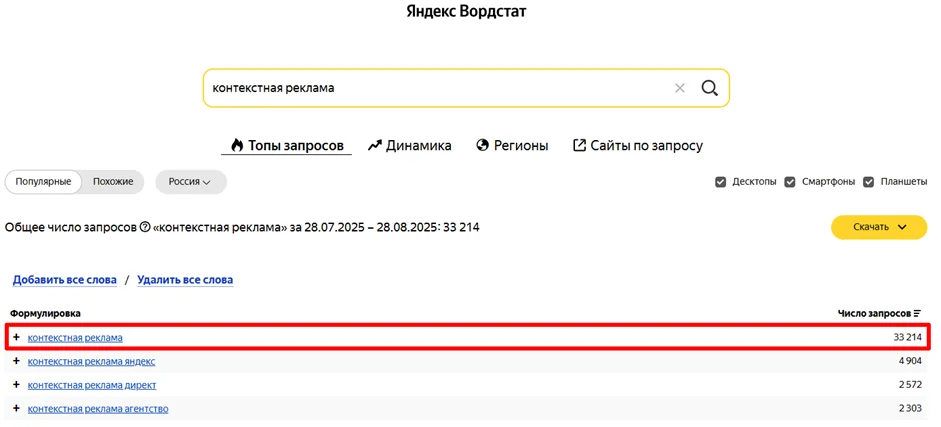
Task: Open контекстная реклама яндекс link
Action: pos(91,361)
